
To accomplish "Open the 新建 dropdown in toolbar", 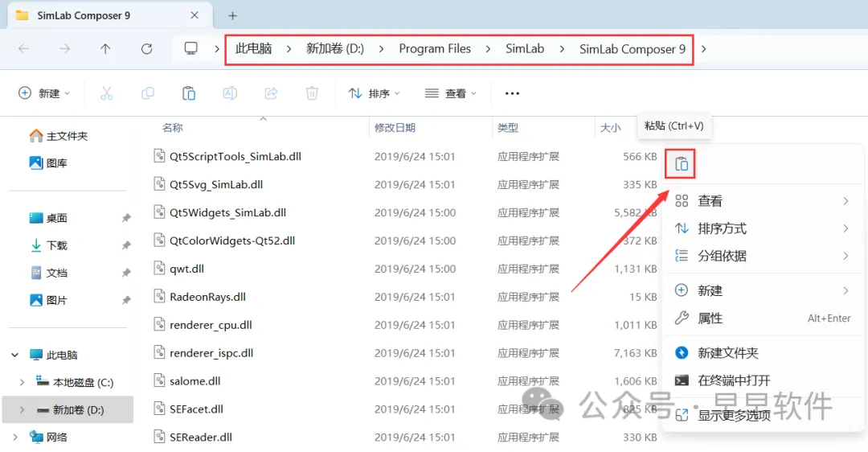I will [44, 93].
